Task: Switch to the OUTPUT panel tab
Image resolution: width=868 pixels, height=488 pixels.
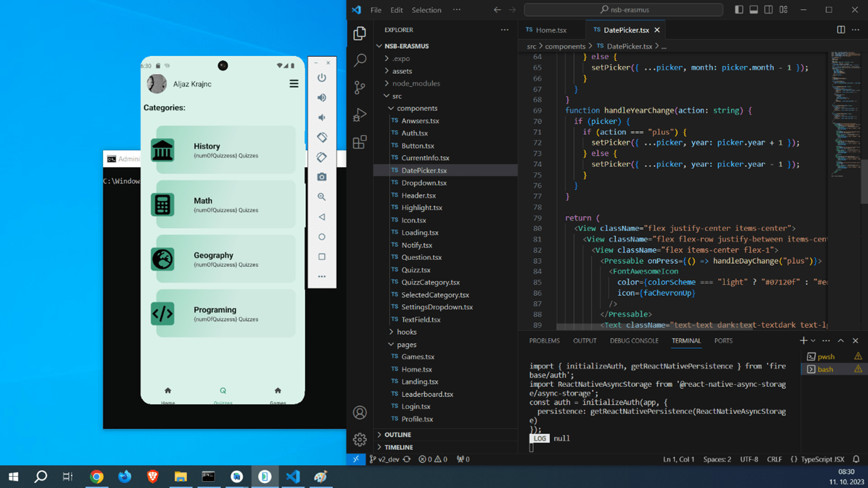Action: (x=585, y=341)
